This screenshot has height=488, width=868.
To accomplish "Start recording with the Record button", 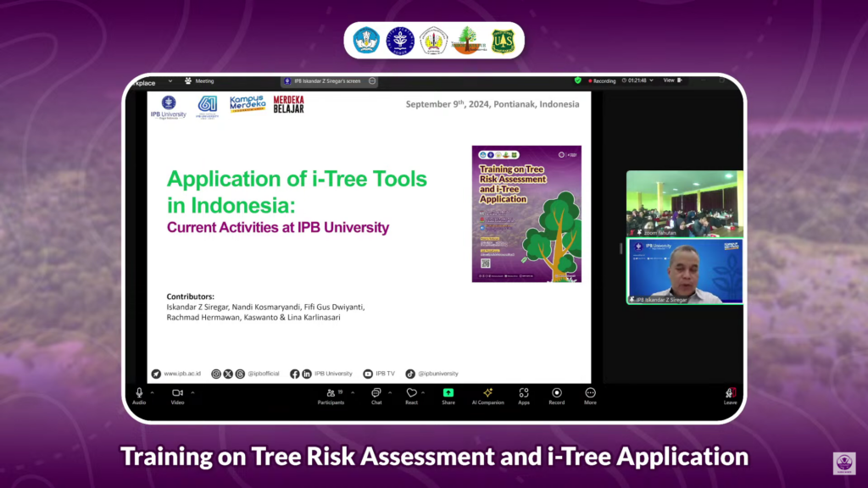I will point(557,396).
